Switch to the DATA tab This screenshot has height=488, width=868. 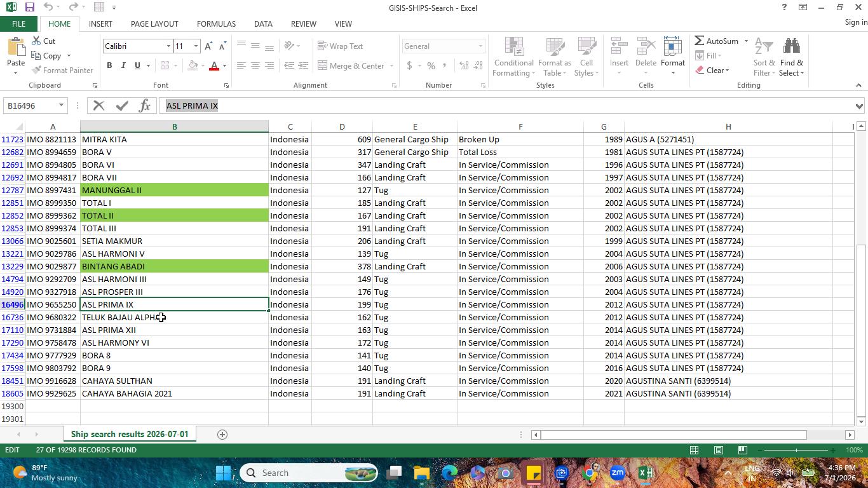263,24
